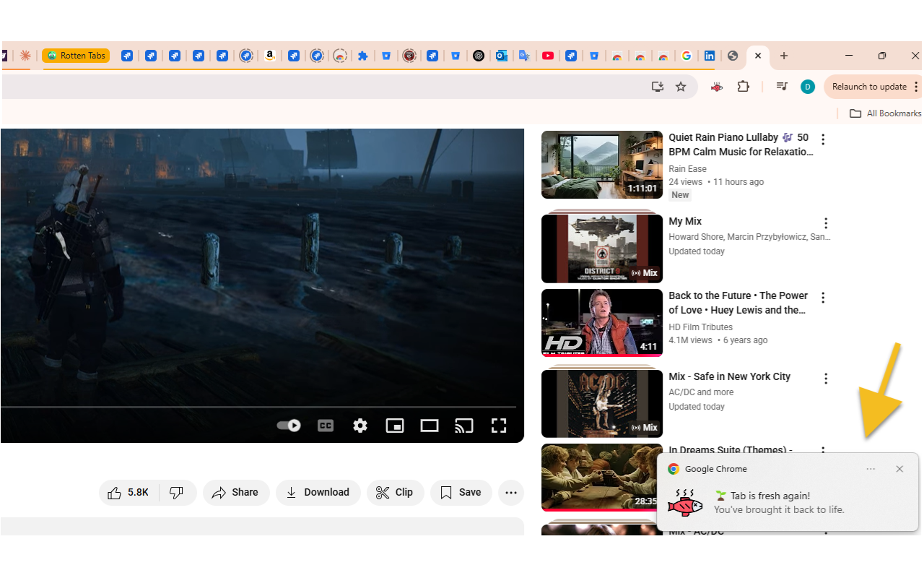Open the Back to the Future thumbnail
This screenshot has height=578, width=924.
coord(602,323)
